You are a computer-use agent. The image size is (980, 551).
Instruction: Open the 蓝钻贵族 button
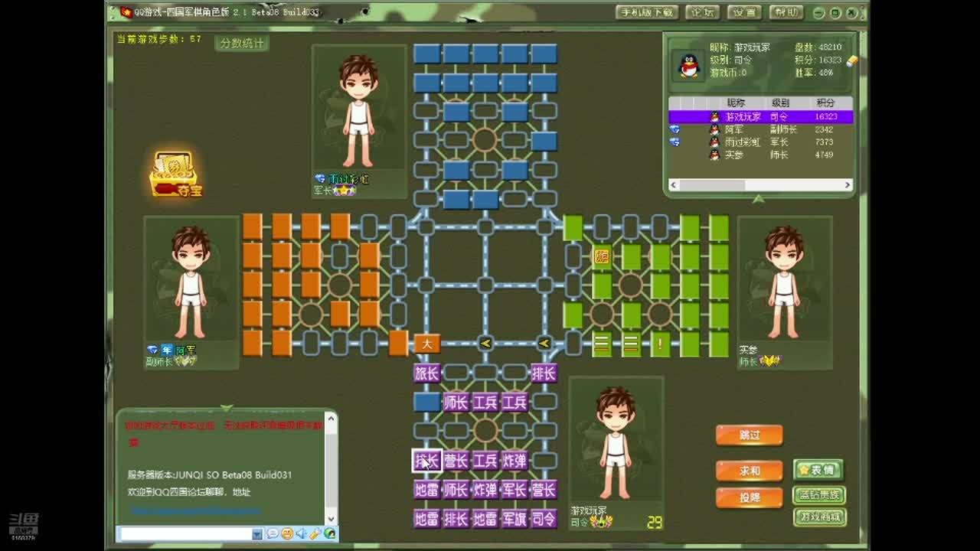click(818, 494)
